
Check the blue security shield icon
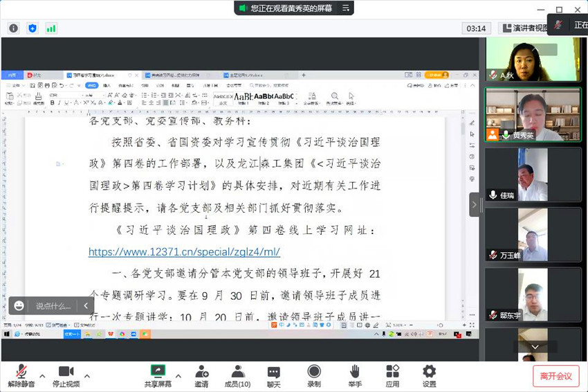pyautogui.click(x=33, y=28)
